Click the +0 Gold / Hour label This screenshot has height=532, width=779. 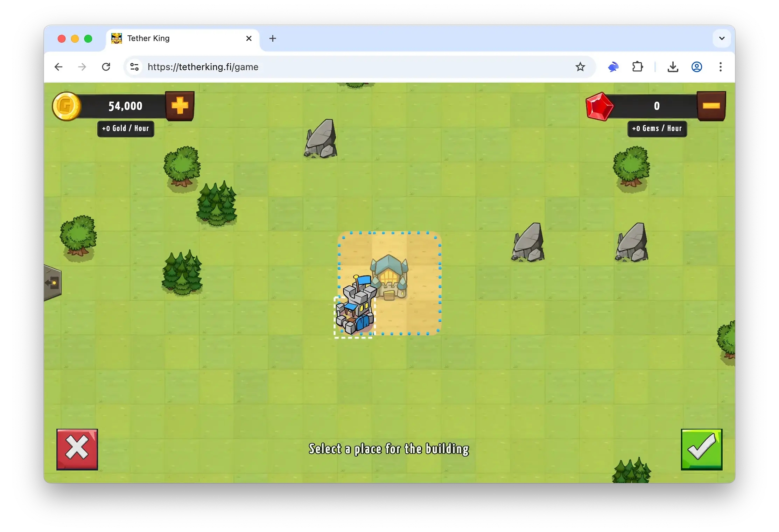pyautogui.click(x=126, y=128)
